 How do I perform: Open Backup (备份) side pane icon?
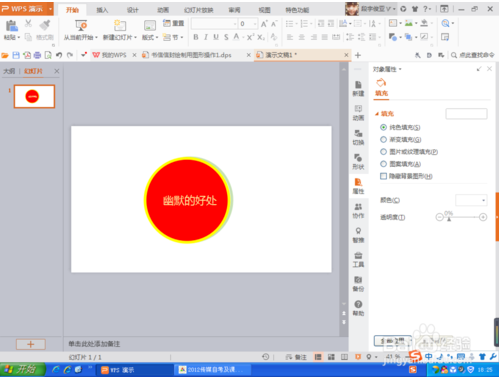pos(358,284)
